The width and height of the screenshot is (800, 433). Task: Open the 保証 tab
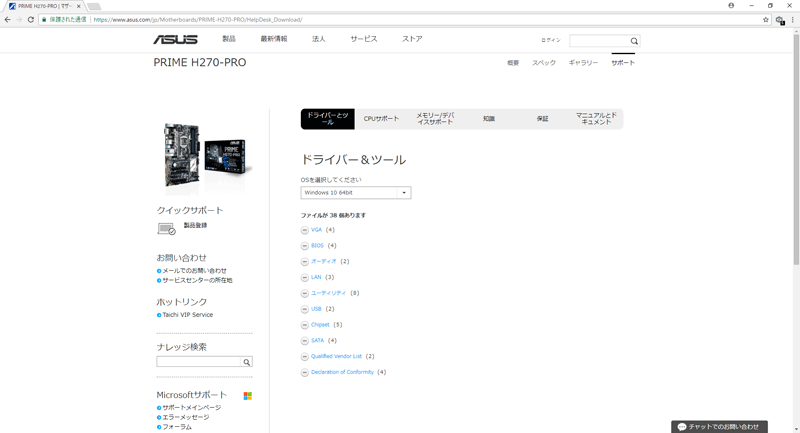542,119
